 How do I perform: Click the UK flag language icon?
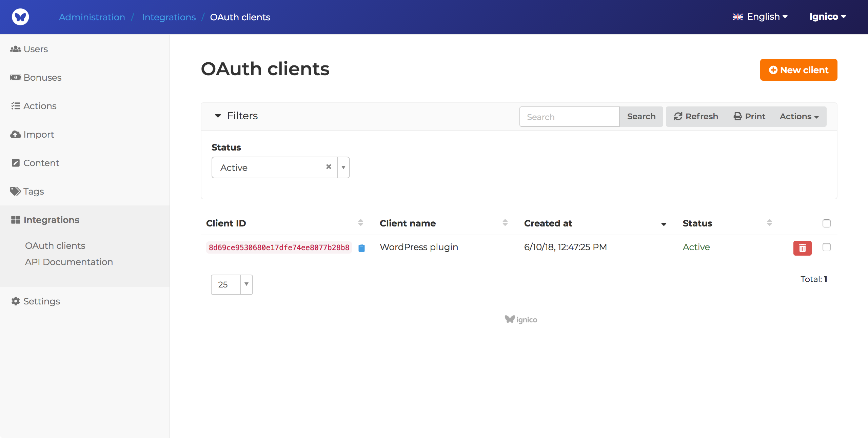point(738,17)
